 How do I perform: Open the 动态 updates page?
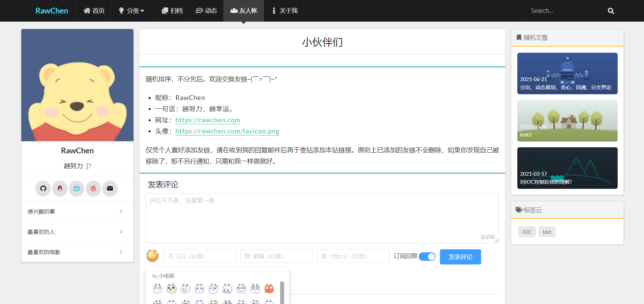pos(206,11)
